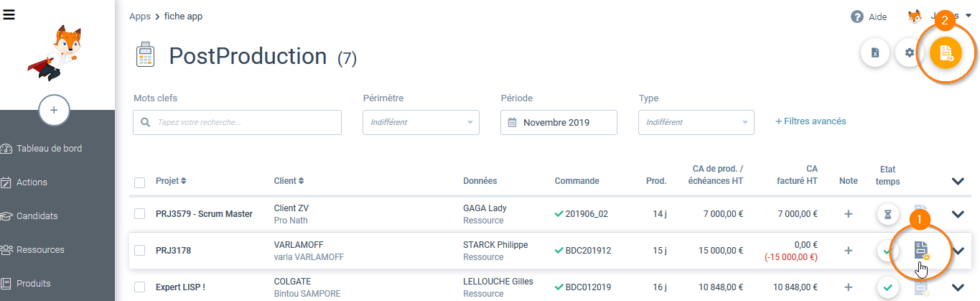Tick the select-all checkbox in header
Image resolution: width=980 pixels, height=301 pixels.
140,182
